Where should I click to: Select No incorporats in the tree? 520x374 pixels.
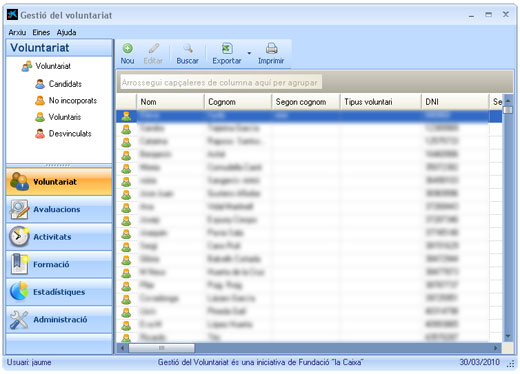pos(73,101)
